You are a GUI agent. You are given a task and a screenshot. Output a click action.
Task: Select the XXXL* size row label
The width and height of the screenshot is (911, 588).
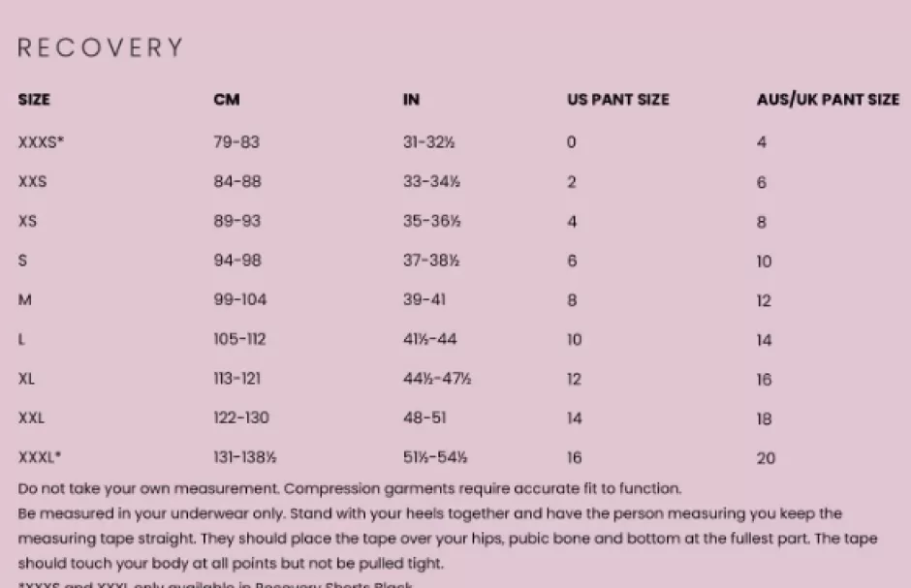tap(42, 457)
